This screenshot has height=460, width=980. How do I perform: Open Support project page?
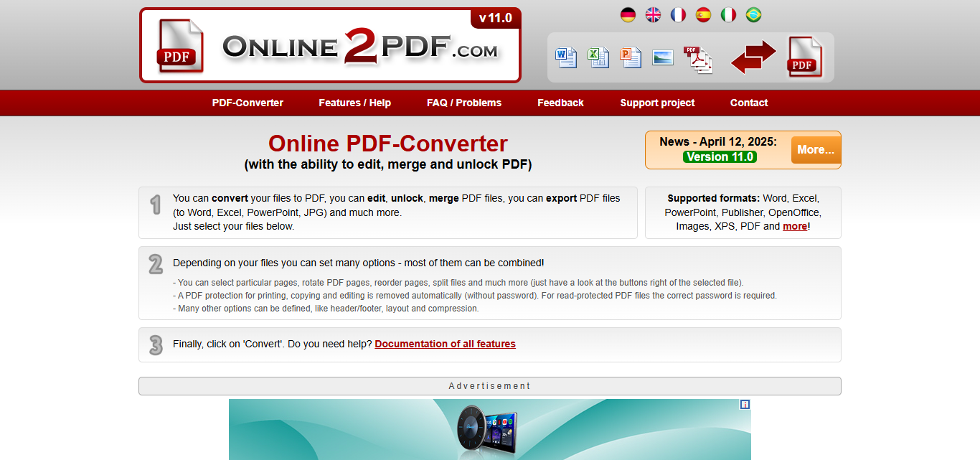tap(657, 103)
